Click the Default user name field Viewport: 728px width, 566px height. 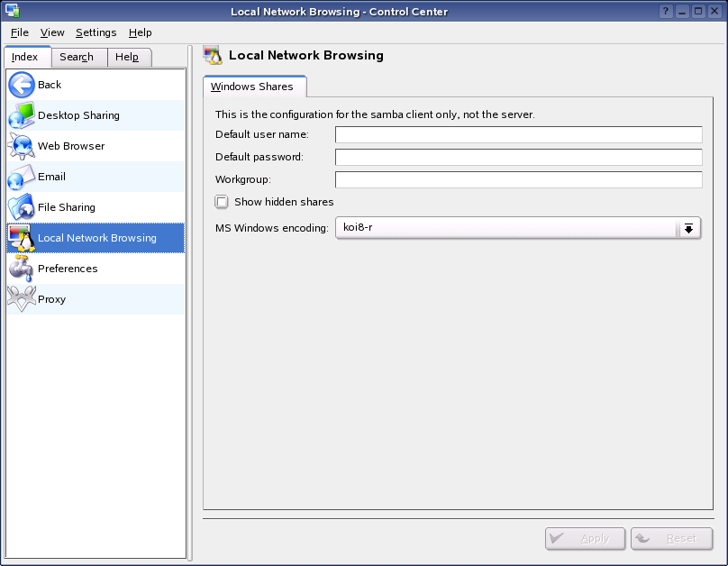pos(519,134)
